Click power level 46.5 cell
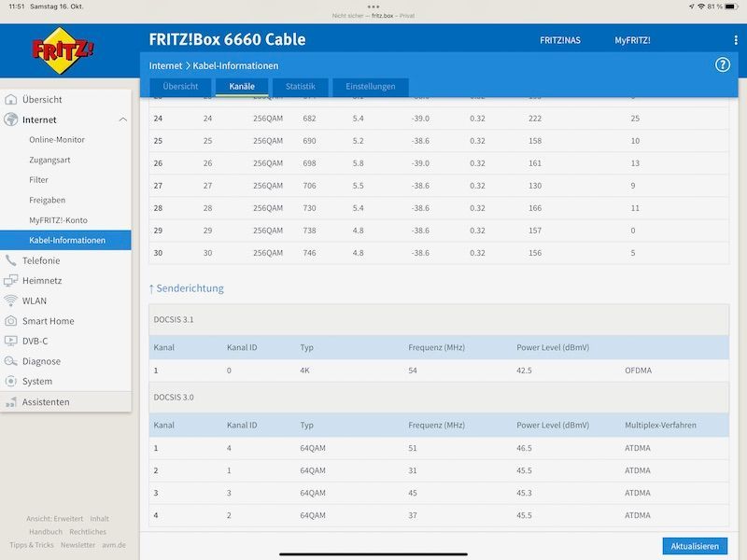Image resolution: width=747 pixels, height=560 pixels. [x=524, y=448]
